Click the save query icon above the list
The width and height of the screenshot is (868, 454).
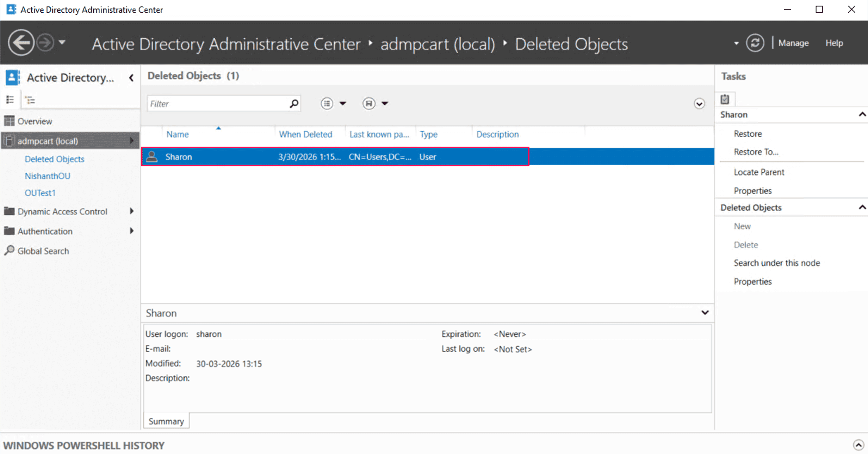click(x=369, y=103)
